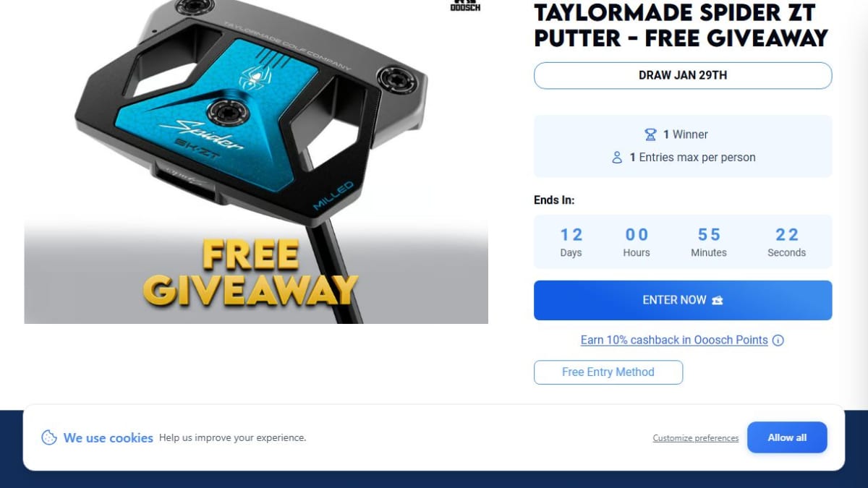Open the Free Entry Method button
The width and height of the screenshot is (868, 488).
click(608, 372)
